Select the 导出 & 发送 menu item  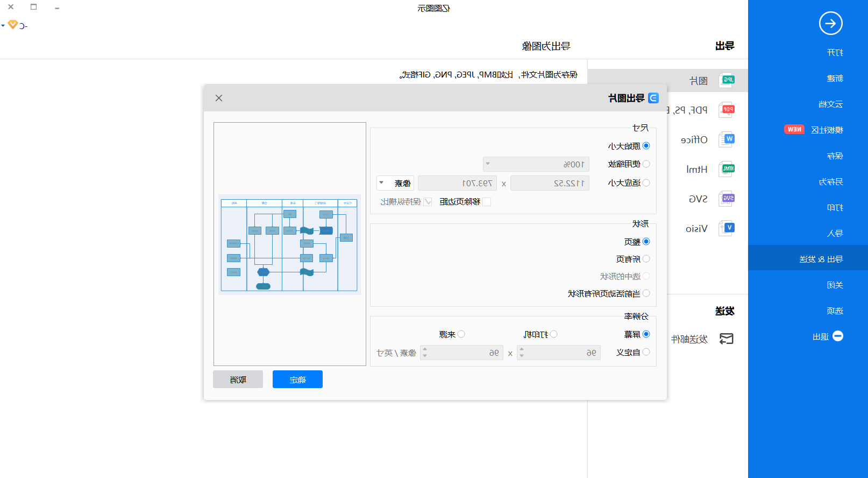click(x=808, y=259)
